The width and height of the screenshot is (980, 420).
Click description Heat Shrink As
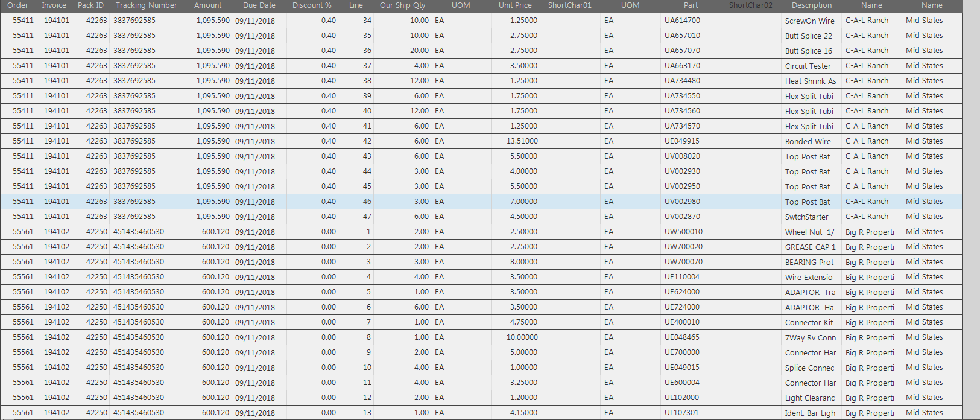[811, 81]
